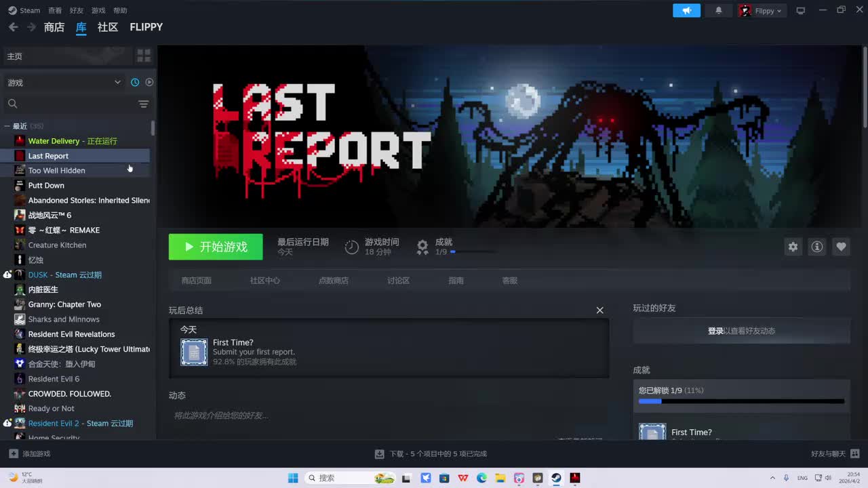Click the 零 ~红蝶~ REMAKE butterfly icon

point(20,230)
